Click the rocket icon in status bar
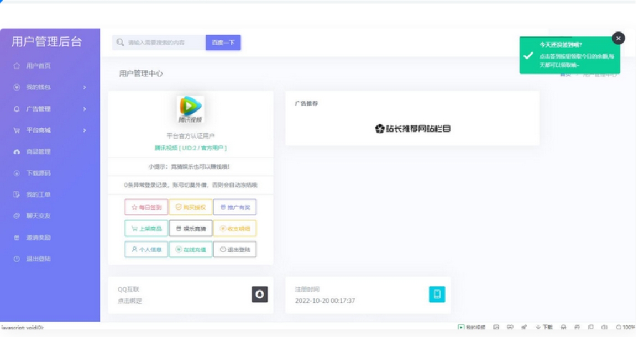Image resolution: width=644 pixels, height=337 pixels. (x=523, y=327)
